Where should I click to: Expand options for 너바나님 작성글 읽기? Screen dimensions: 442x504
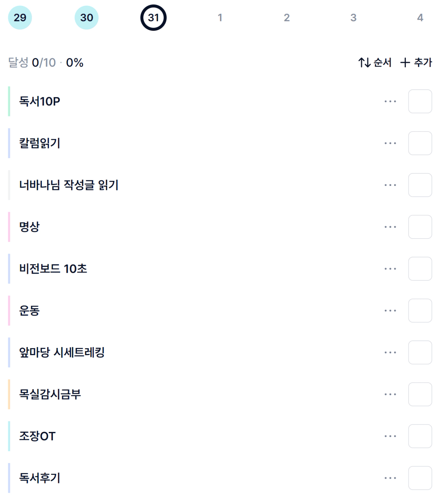coord(390,185)
